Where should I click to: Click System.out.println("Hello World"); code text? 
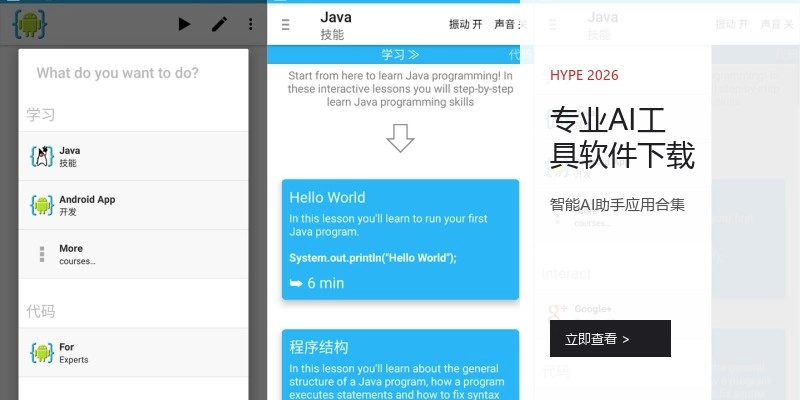point(372,258)
